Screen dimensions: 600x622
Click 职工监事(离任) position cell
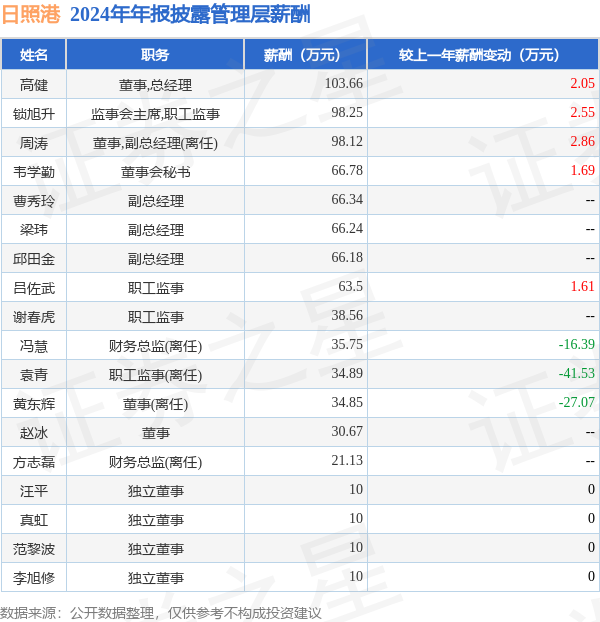point(155,375)
